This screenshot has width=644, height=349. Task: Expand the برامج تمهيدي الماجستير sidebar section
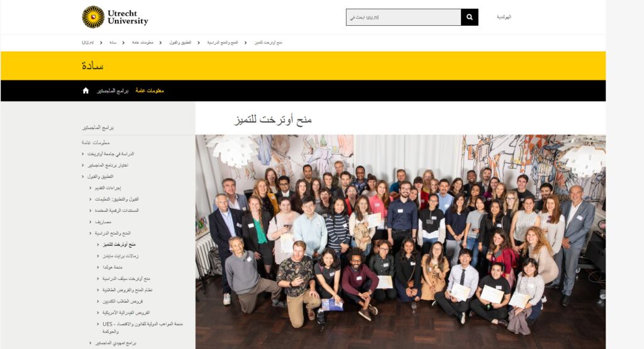91,343
